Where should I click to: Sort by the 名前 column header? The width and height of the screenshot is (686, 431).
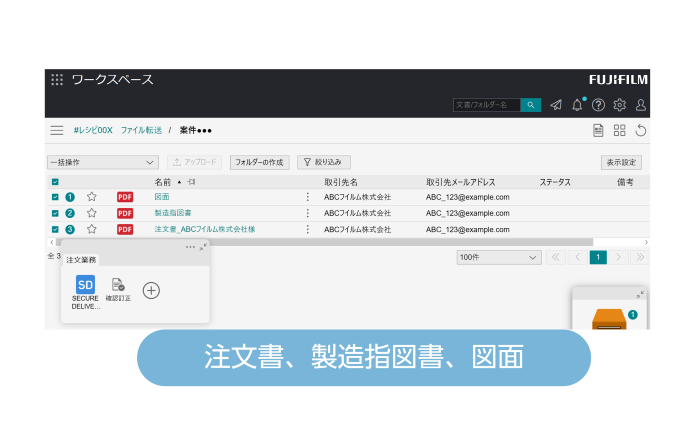click(x=163, y=182)
